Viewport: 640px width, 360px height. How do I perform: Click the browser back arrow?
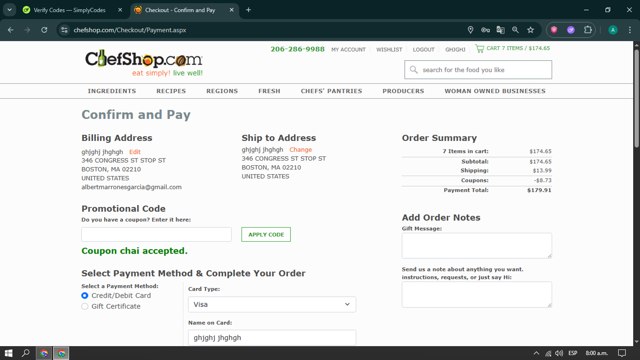[11, 30]
